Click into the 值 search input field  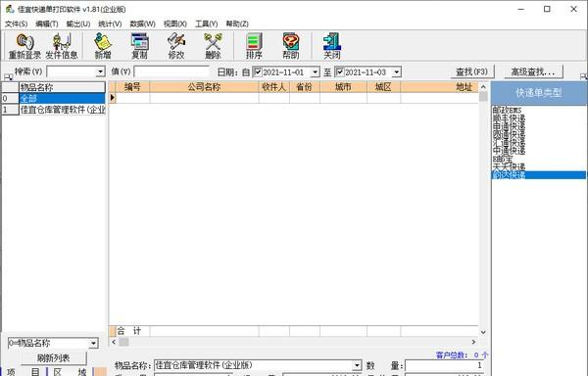tap(171, 71)
